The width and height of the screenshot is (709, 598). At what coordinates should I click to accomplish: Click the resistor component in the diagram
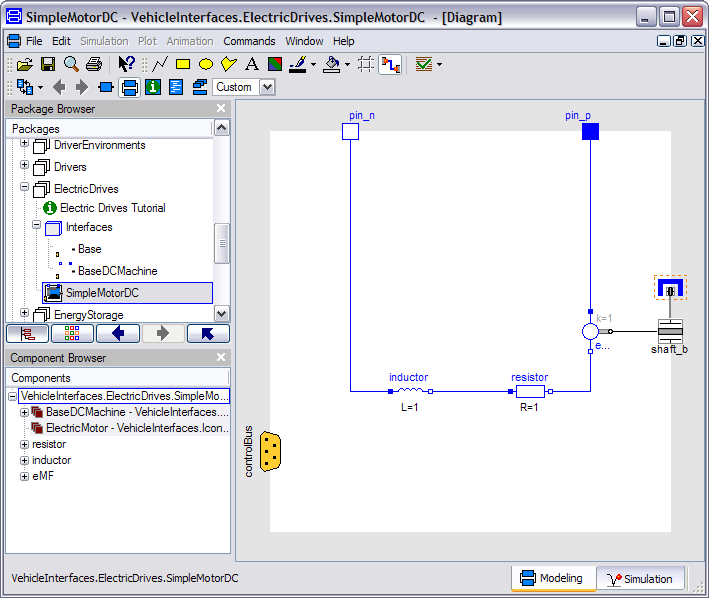tap(529, 392)
